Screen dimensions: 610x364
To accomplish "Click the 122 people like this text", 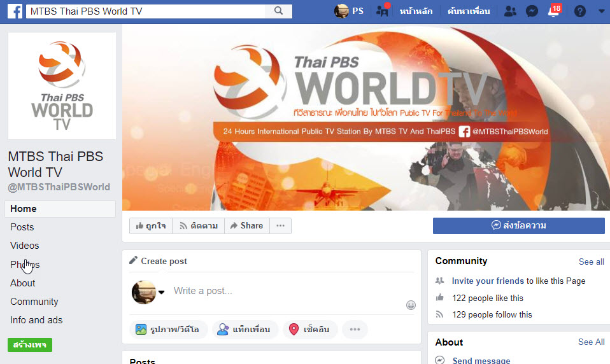I will 488,298.
